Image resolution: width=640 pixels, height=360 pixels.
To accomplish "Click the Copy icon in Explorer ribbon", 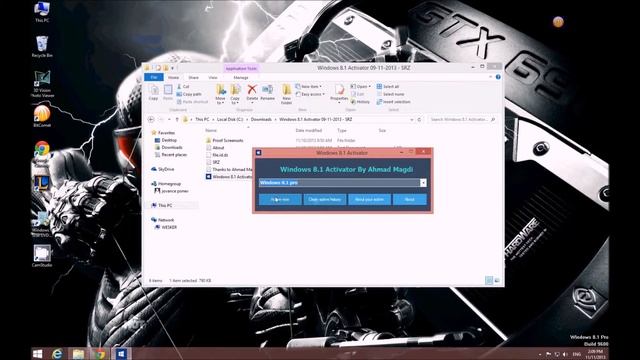I will (153, 93).
